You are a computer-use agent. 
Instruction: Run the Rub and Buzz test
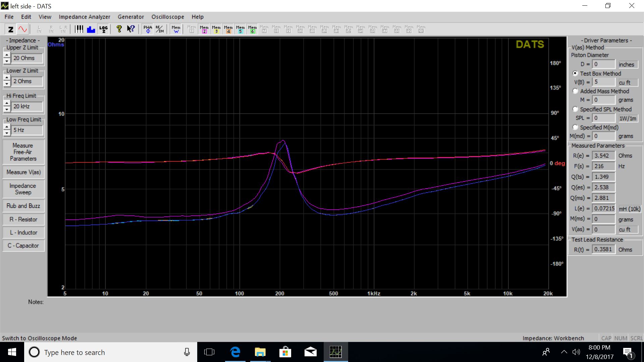coord(23,206)
